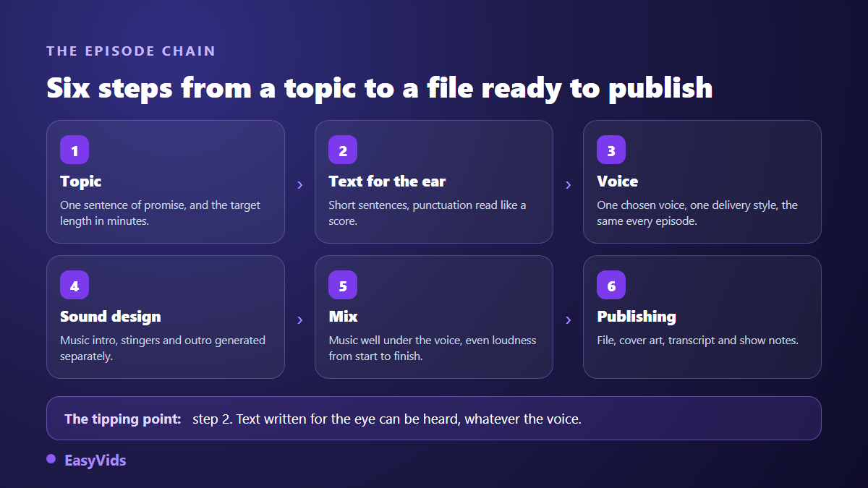
Task: Click the 'Mix' card heading
Action: [343, 317]
